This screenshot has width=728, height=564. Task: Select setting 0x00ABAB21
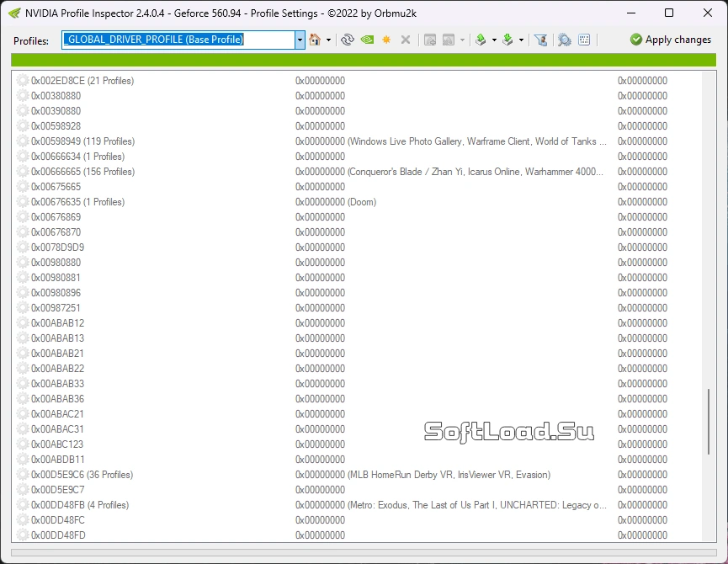[x=57, y=354]
